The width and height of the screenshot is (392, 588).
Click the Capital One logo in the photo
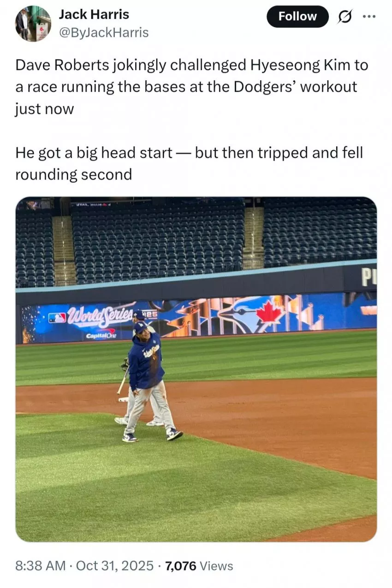tap(101, 335)
